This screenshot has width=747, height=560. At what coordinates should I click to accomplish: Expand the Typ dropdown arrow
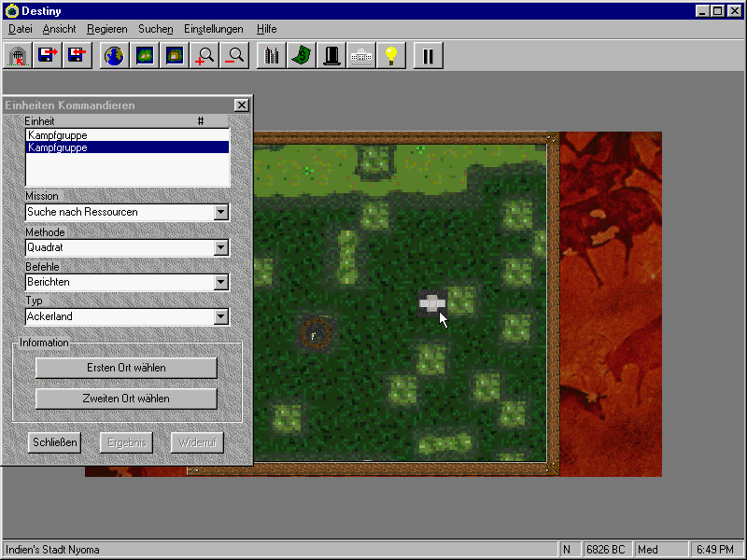coord(220,316)
